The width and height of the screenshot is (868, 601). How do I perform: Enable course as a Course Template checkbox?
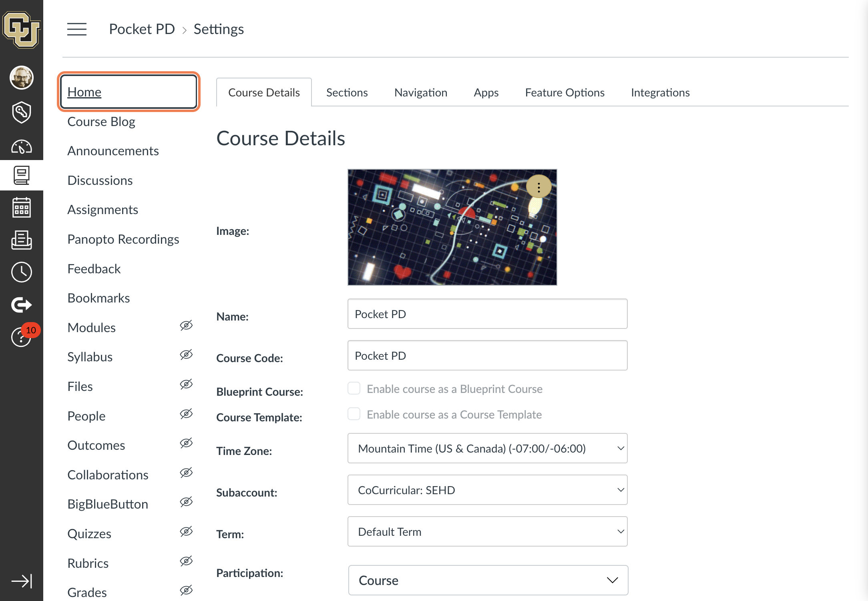tap(354, 414)
